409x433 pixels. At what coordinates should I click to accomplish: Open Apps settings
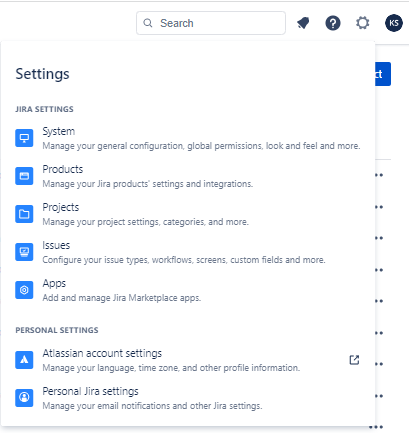[x=188, y=290]
